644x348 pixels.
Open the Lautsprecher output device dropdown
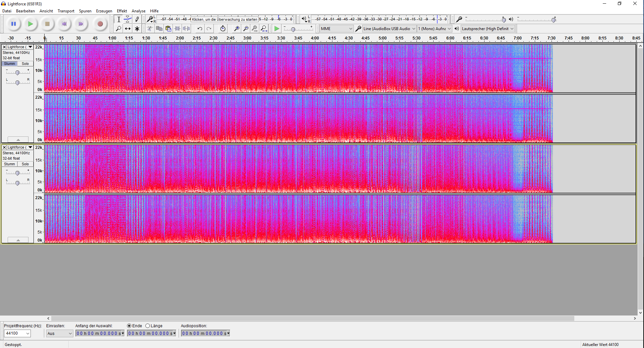point(488,29)
